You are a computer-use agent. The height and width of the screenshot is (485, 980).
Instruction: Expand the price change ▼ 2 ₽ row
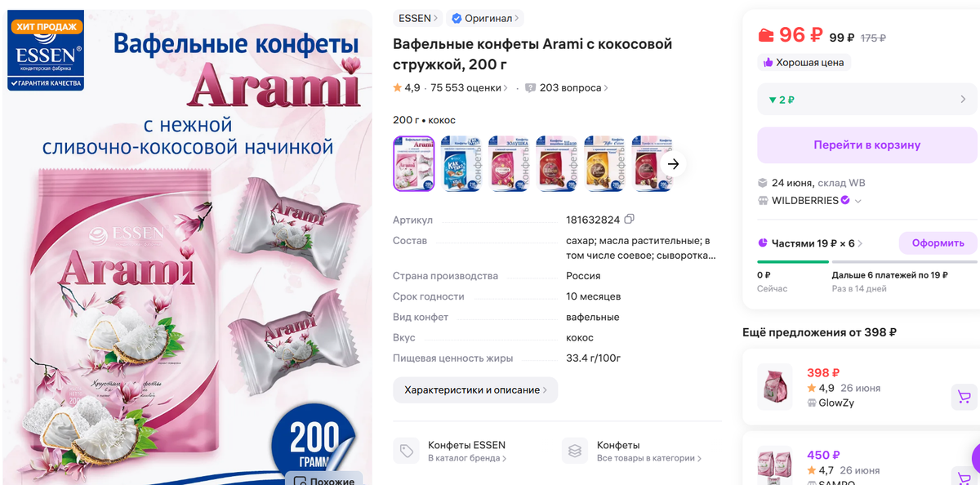867,100
